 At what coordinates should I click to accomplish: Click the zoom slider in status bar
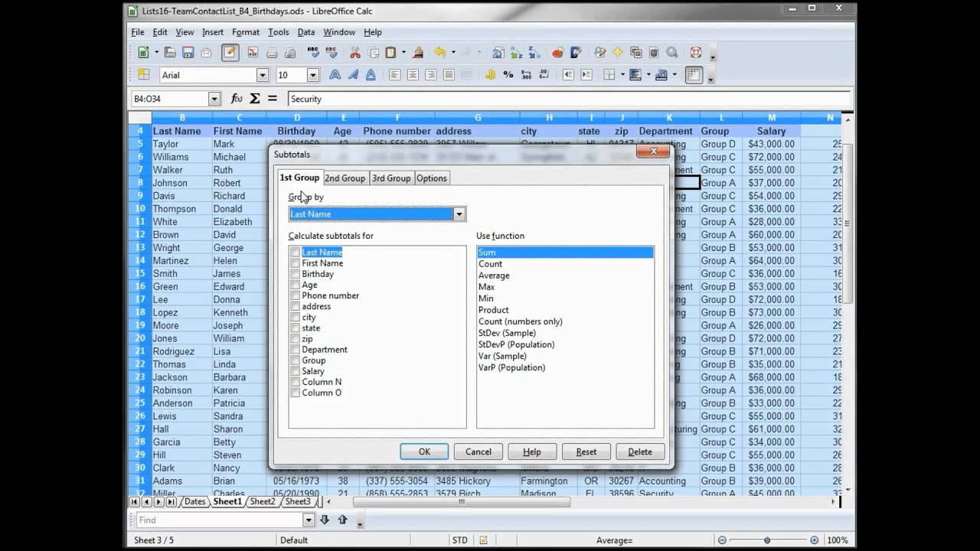(766, 540)
